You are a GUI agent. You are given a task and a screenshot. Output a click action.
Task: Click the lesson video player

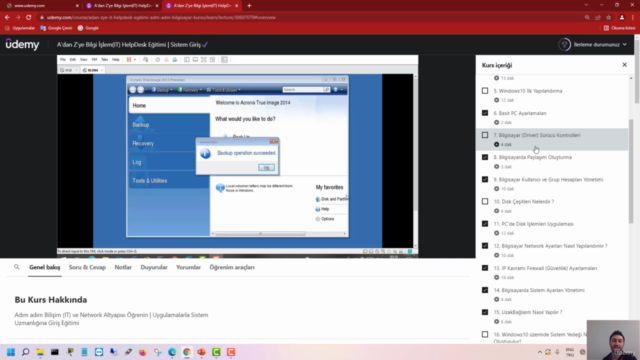(238, 155)
